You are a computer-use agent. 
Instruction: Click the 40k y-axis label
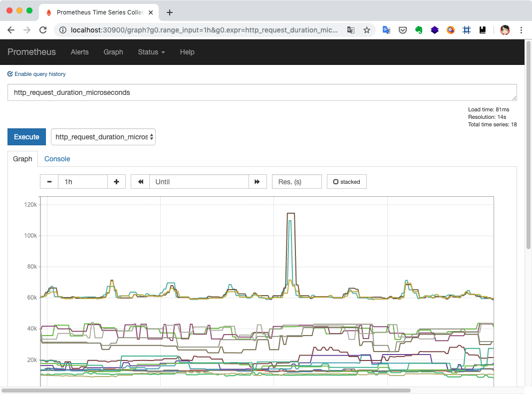click(x=32, y=329)
